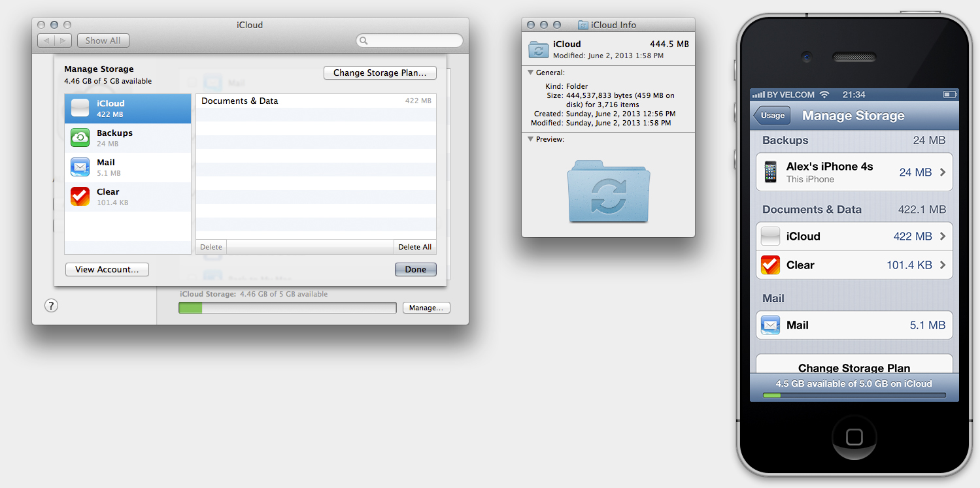This screenshot has height=488, width=980.
Task: Click the search field in iCloud preferences
Action: pyautogui.click(x=409, y=41)
